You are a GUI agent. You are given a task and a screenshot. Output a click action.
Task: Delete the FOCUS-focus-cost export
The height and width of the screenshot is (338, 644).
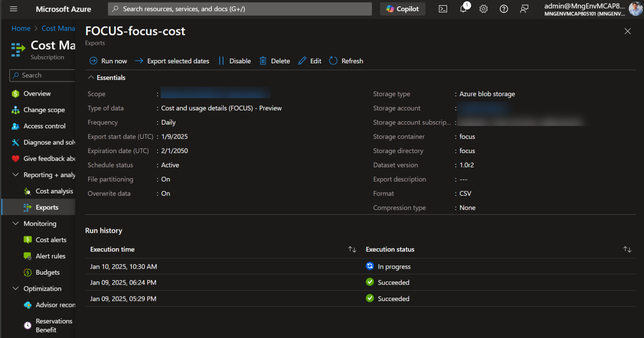point(275,61)
